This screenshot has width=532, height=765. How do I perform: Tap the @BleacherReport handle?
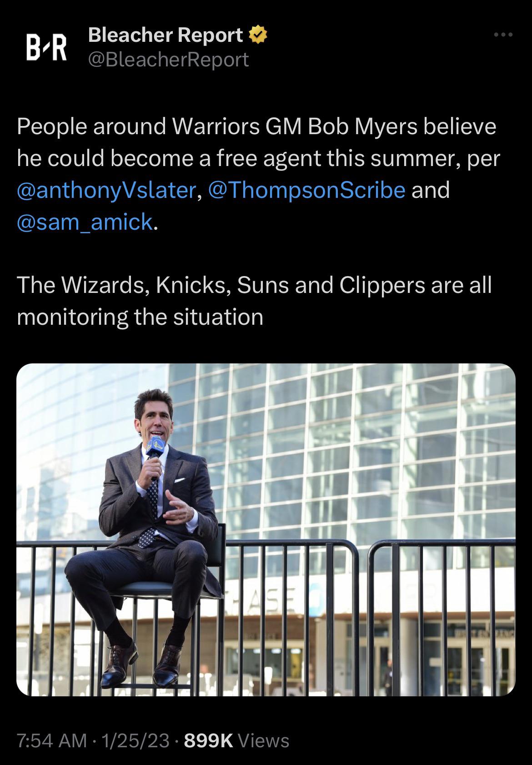coord(168,60)
